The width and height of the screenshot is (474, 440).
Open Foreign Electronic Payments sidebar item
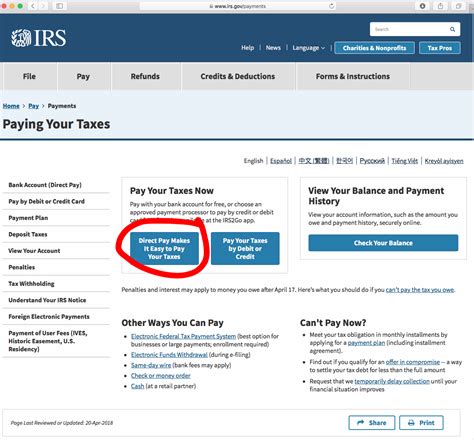click(x=56, y=317)
